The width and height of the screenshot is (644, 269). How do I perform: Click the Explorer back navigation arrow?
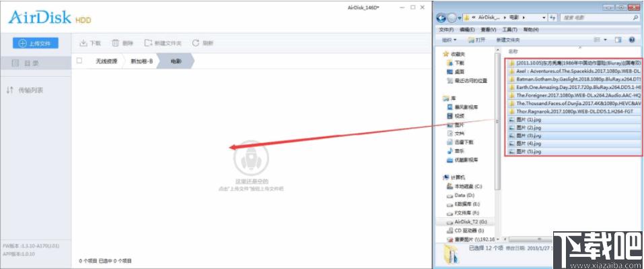[441, 18]
